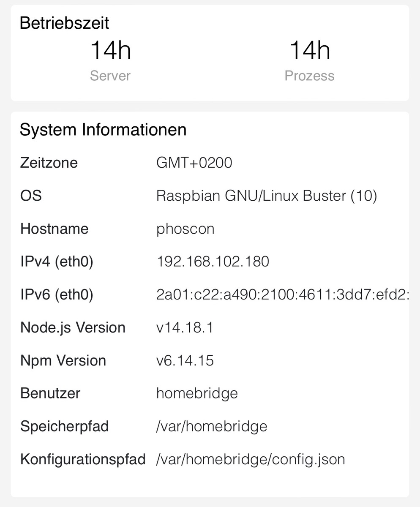The image size is (420, 507).
Task: Click the Zeitzone row label
Action: click(49, 163)
